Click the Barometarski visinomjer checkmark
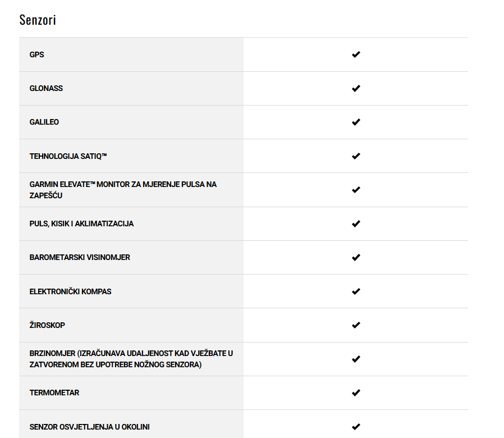This screenshot has width=504, height=438. tap(356, 257)
